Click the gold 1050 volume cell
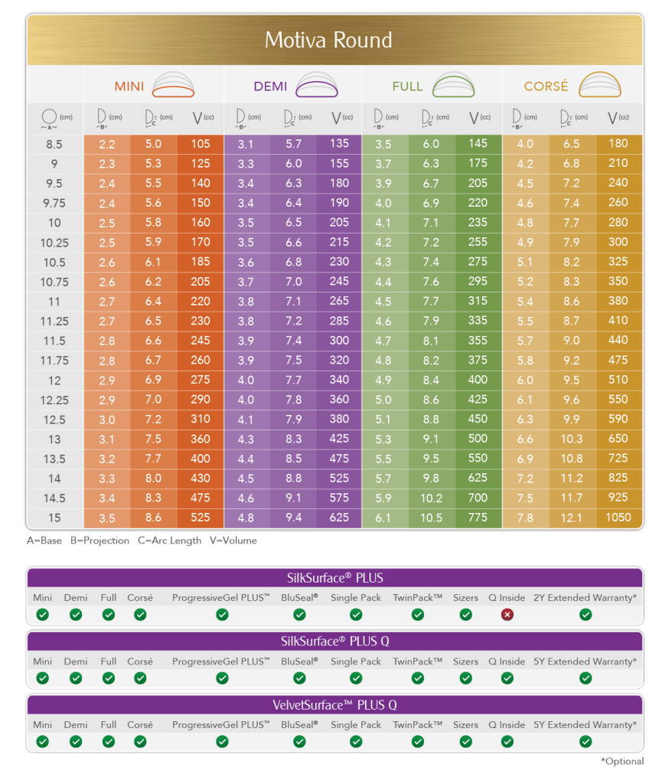 pos(618,518)
